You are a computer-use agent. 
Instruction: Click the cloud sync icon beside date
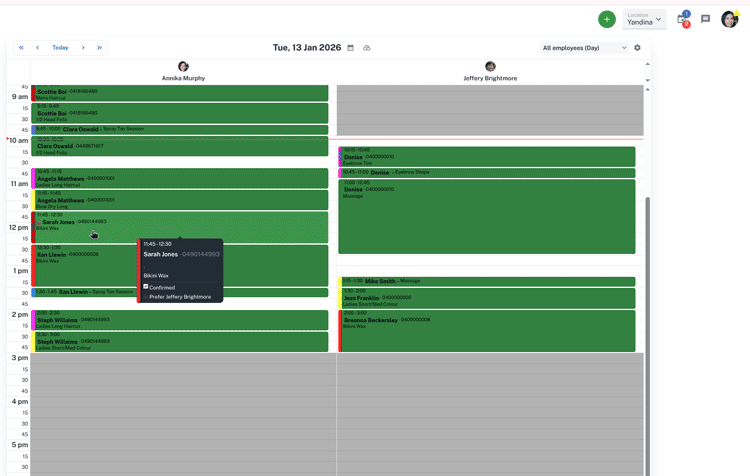367,48
